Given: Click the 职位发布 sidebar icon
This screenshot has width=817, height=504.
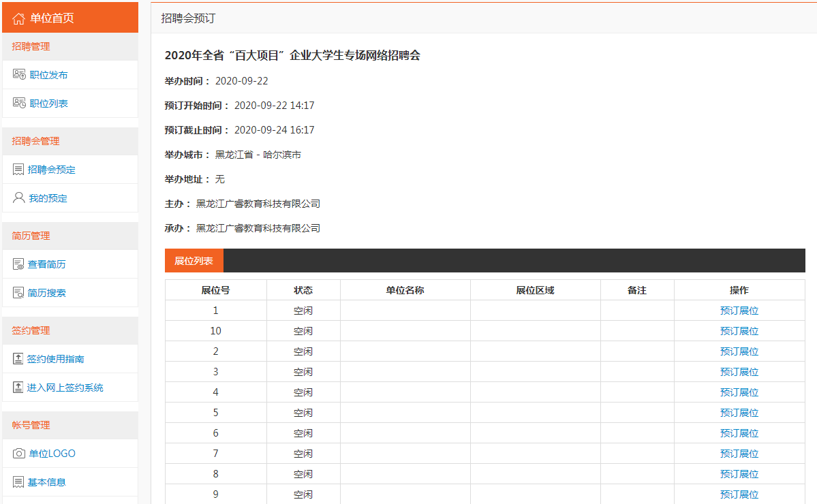Looking at the screenshot, I should pyautogui.click(x=19, y=75).
